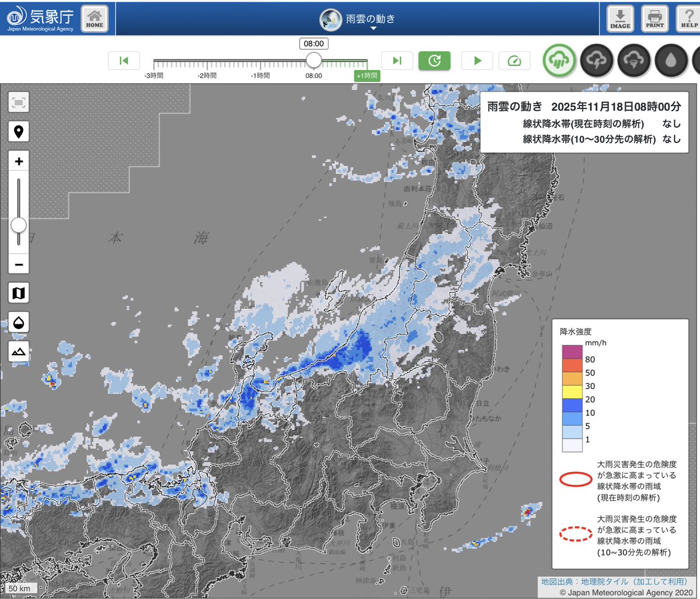Click the HELP menu item
Screen dimensions: 700x599
point(689,19)
